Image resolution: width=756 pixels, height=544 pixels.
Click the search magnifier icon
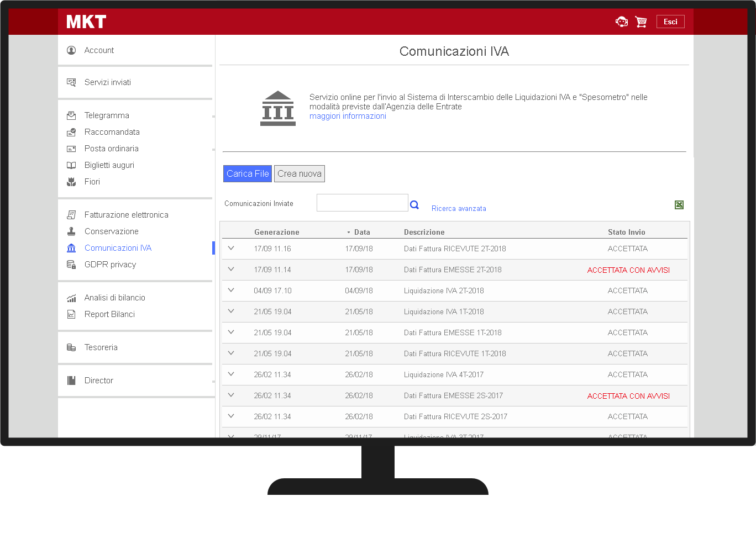click(414, 205)
